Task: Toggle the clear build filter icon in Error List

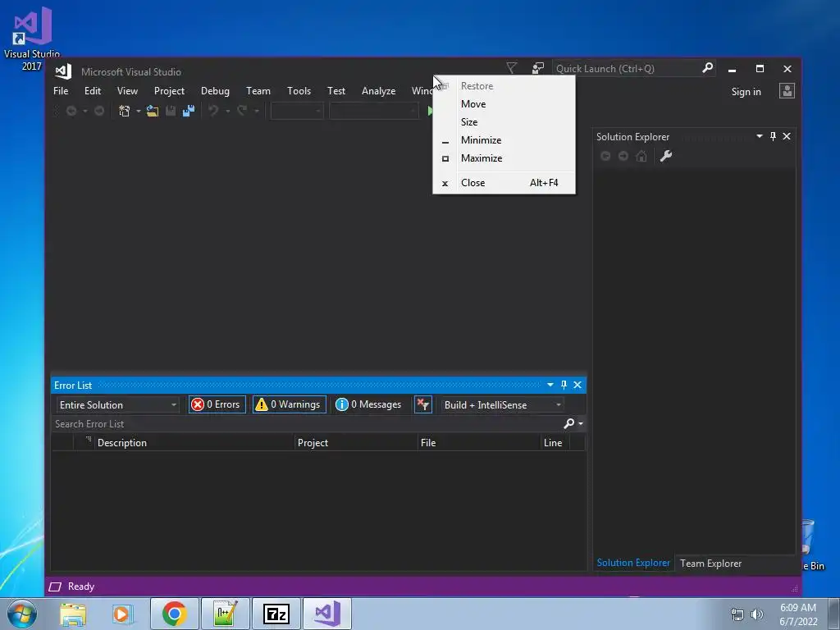Action: 423,404
